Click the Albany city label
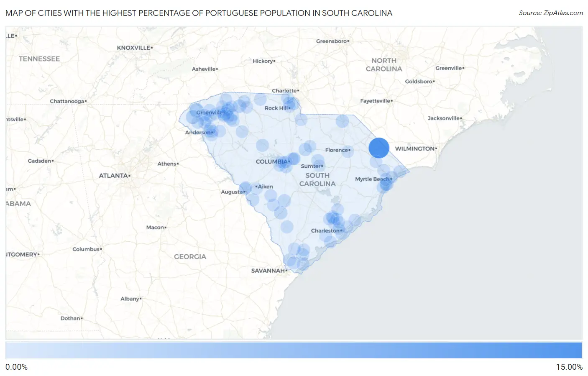This screenshot has width=588, height=376. [131, 299]
